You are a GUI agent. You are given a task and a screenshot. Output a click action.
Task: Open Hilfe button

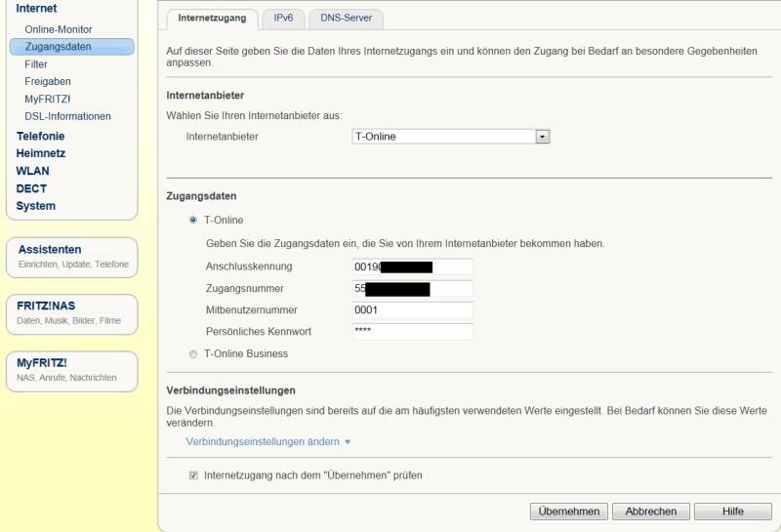click(732, 512)
